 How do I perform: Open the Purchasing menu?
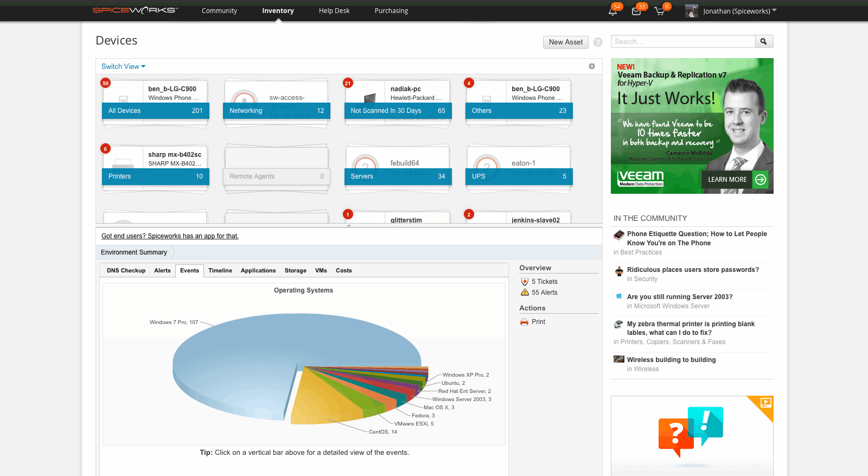click(391, 11)
